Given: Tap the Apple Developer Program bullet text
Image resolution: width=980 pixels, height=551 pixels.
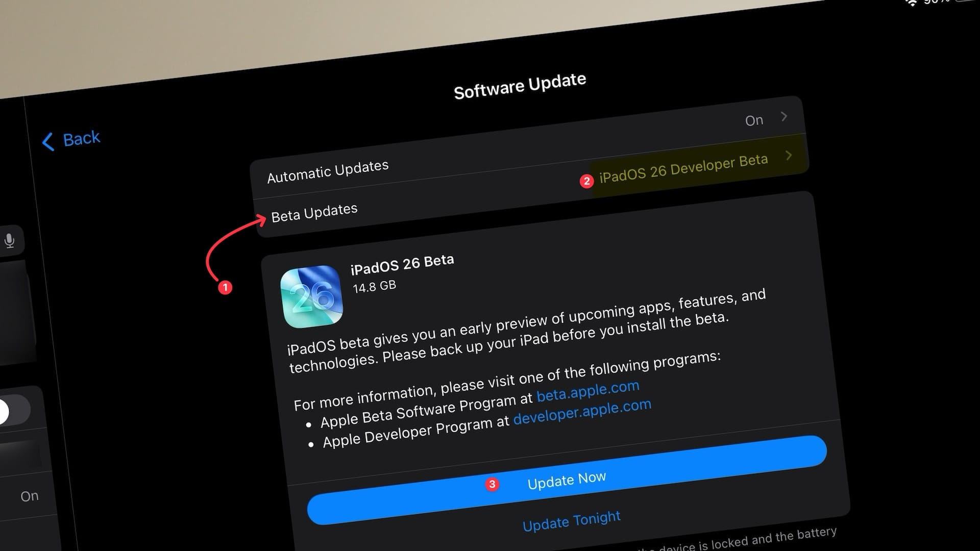Looking at the screenshot, I should pos(416,431).
